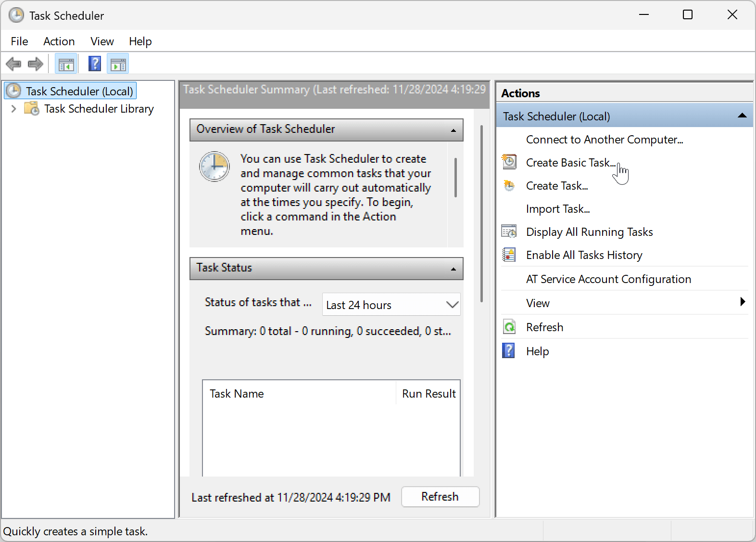This screenshot has height=542, width=756.
Task: Click Connect to Another Computer...
Action: tap(605, 140)
